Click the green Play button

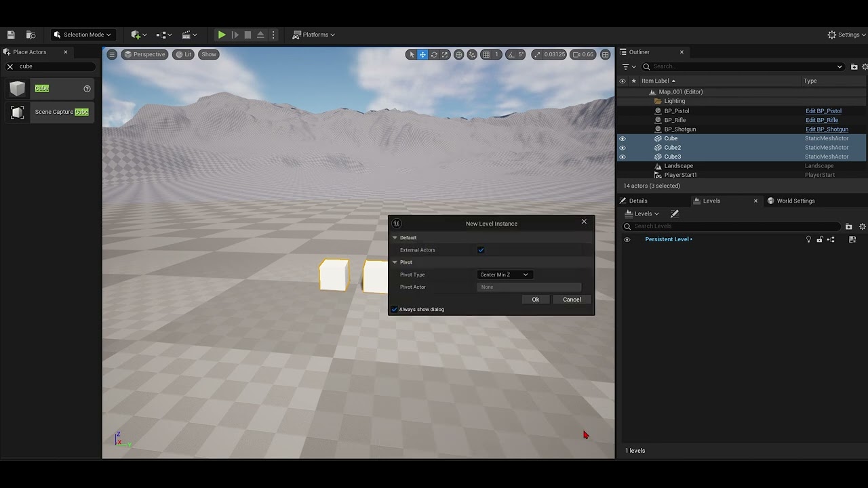[x=222, y=35]
